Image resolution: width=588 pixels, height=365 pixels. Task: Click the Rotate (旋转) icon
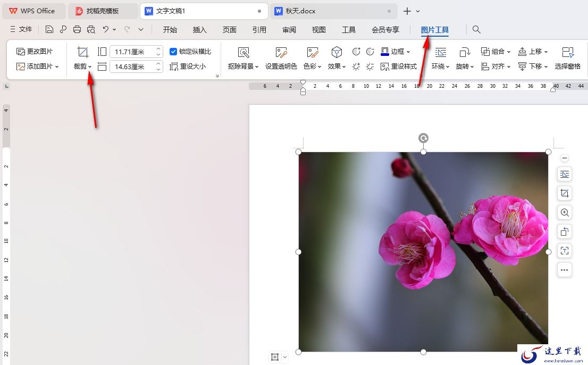465,52
